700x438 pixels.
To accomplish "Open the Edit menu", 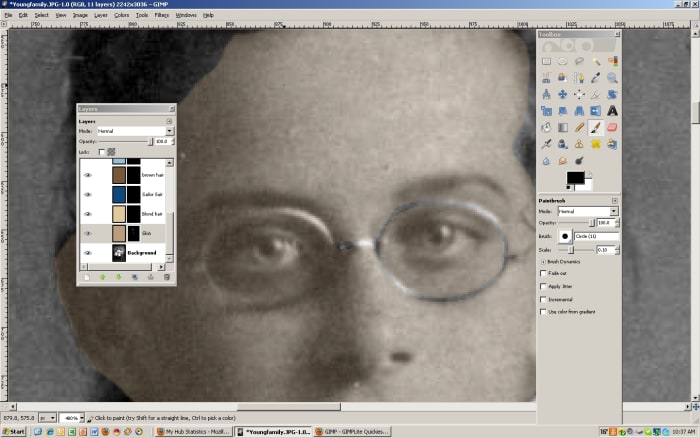I will pos(23,15).
